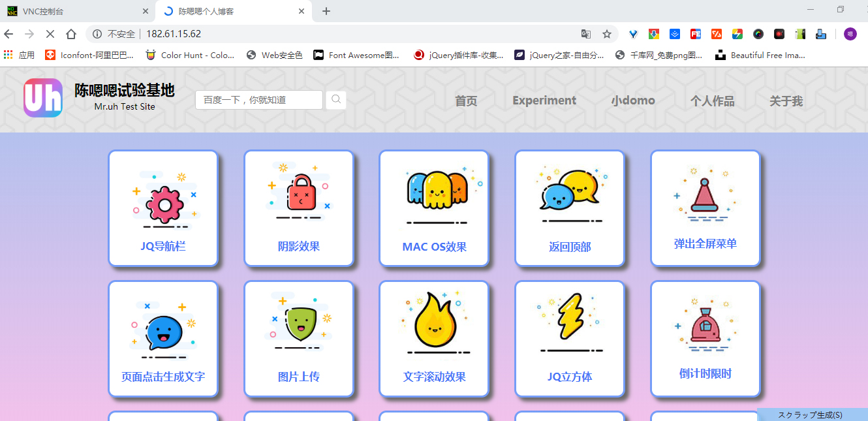This screenshot has height=421, width=868.
Task: Open the 倒计时限时 demo card
Action: [705, 339]
